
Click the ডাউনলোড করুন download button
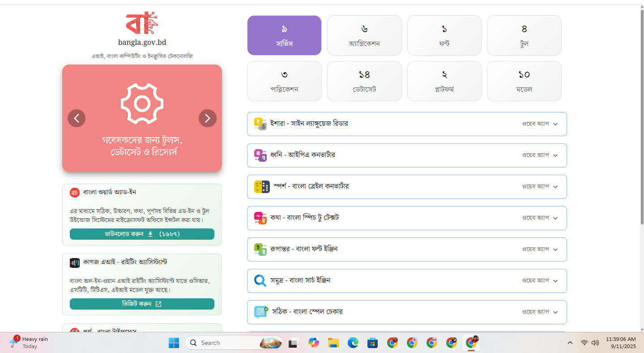[142, 234]
